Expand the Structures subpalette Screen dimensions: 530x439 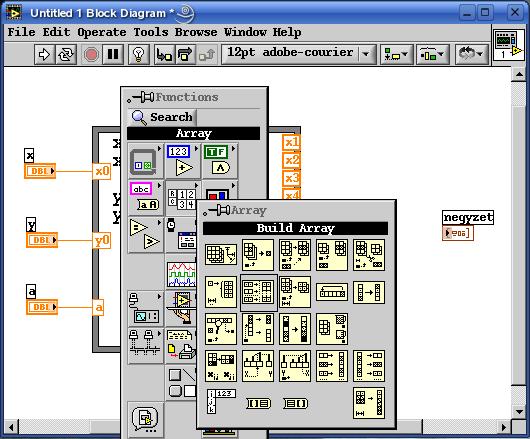[145, 161]
